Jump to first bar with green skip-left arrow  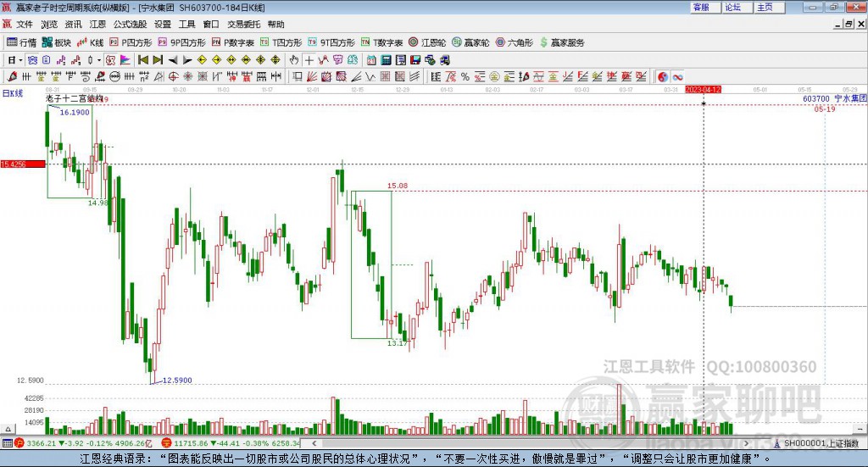tap(142, 60)
